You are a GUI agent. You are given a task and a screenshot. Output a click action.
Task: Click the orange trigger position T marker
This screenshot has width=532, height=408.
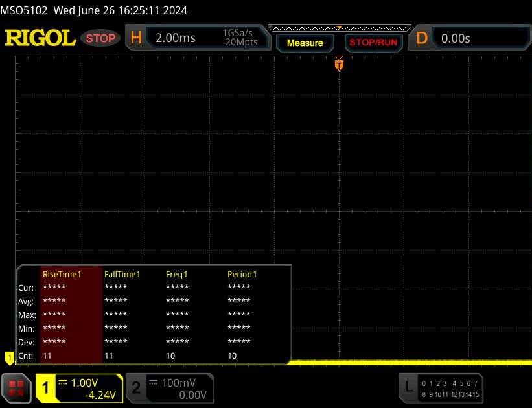[x=338, y=65]
